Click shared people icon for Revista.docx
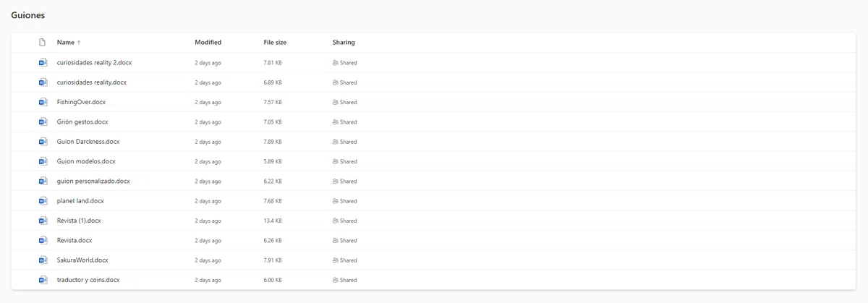The height and width of the screenshot is (303, 868). tap(336, 241)
